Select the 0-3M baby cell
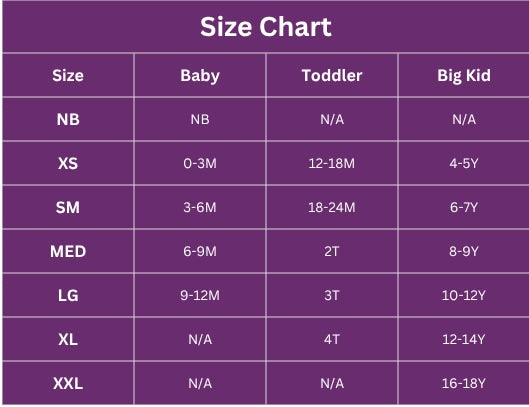The height and width of the screenshot is (407, 529). click(200, 163)
